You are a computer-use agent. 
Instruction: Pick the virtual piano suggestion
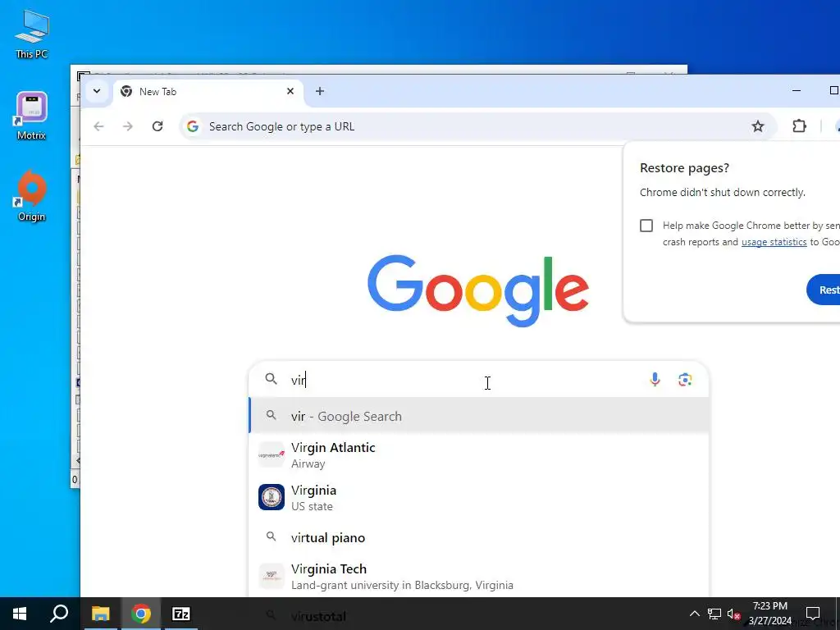click(479, 537)
